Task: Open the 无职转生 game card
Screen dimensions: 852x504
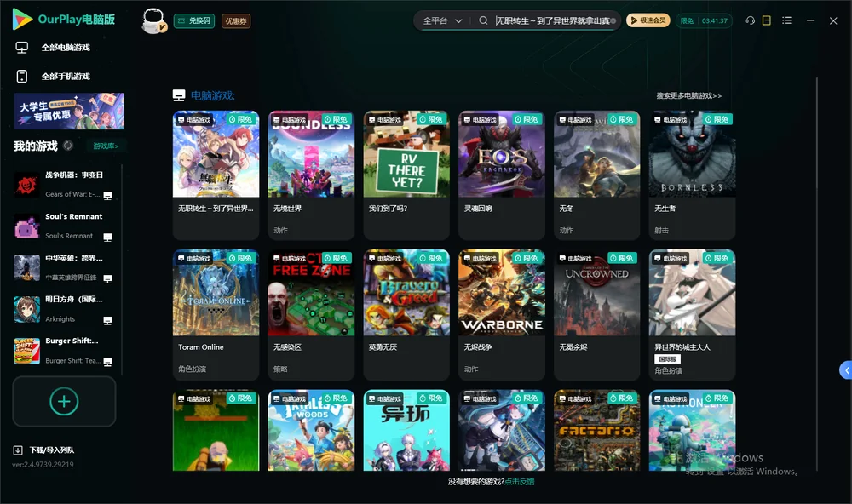Action: point(216,175)
